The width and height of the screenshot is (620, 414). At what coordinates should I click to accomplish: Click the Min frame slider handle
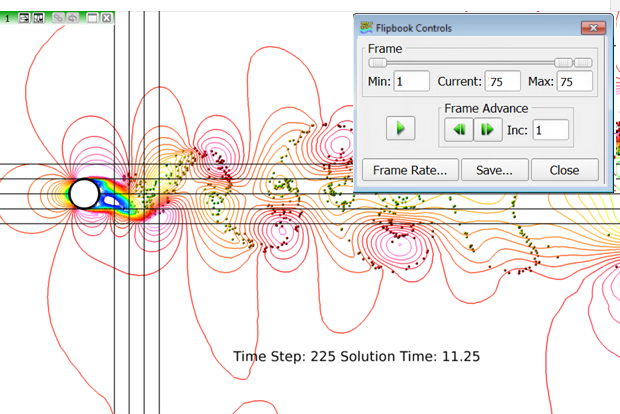tap(377, 62)
